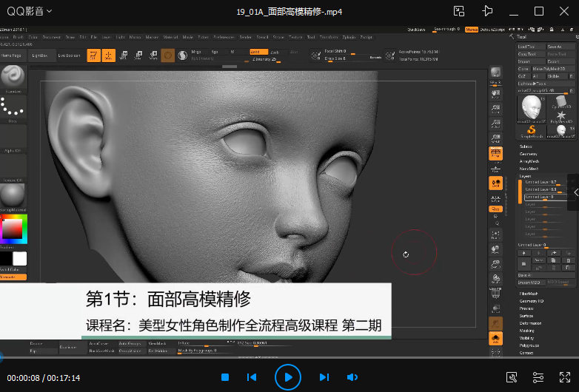Open the toolbox icon at bottom right
579x392 pixels.
point(512,377)
